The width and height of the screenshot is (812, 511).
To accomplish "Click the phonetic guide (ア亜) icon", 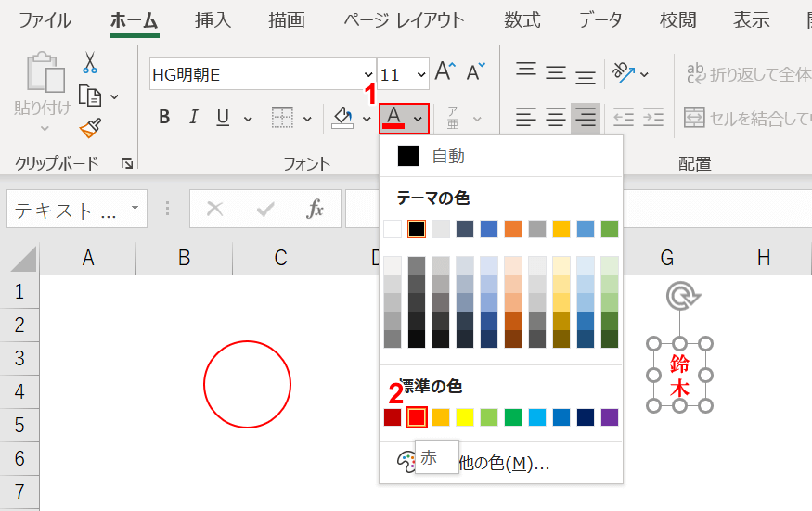I will click(x=453, y=118).
